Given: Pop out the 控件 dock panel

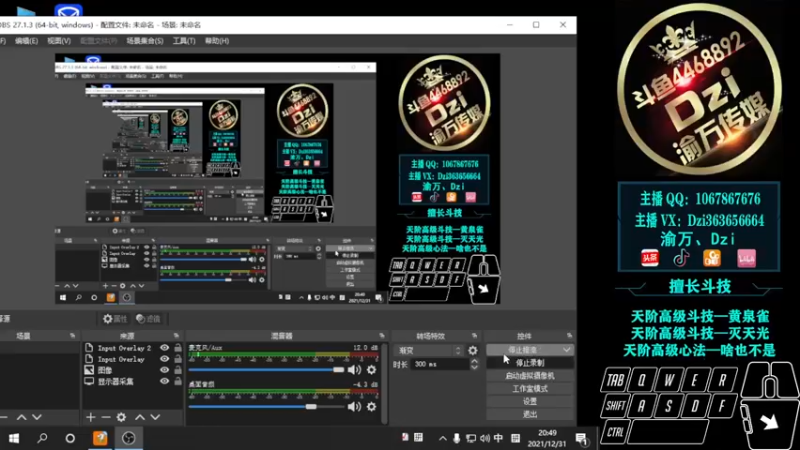Looking at the screenshot, I should pyautogui.click(x=569, y=336).
